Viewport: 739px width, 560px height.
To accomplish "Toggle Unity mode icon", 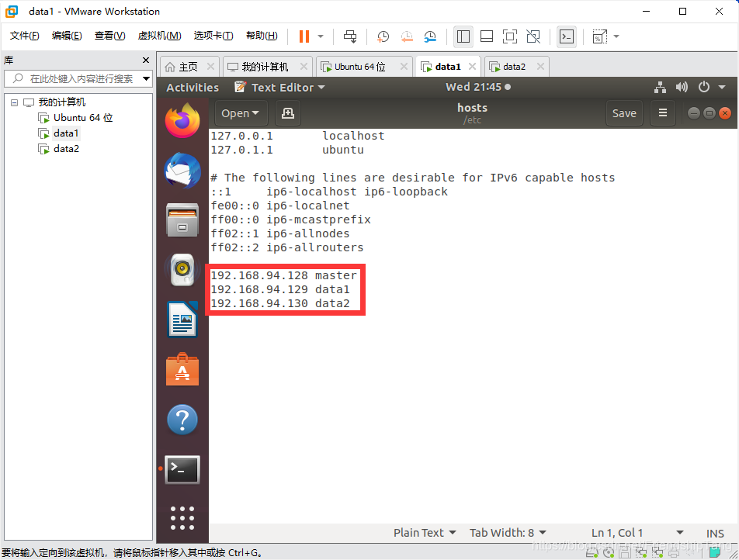I will coord(533,36).
